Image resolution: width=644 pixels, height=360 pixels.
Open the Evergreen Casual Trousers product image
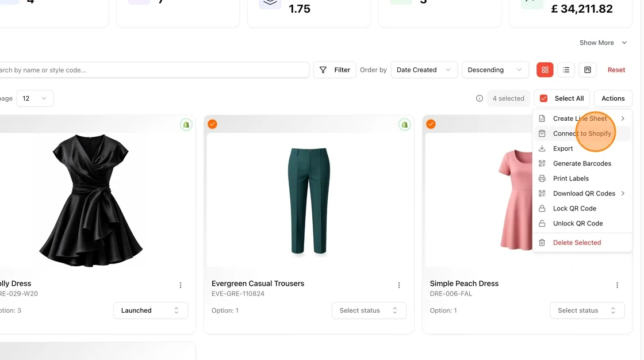309,201
